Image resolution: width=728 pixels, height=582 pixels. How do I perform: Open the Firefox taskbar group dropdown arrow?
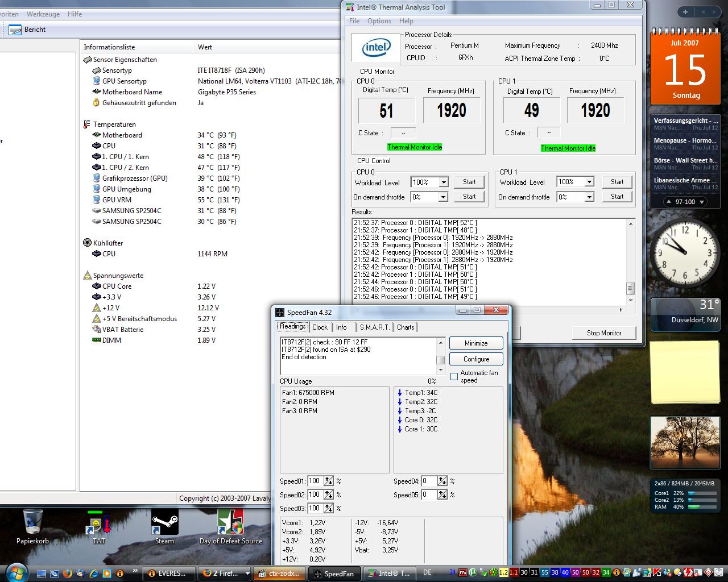[247, 573]
